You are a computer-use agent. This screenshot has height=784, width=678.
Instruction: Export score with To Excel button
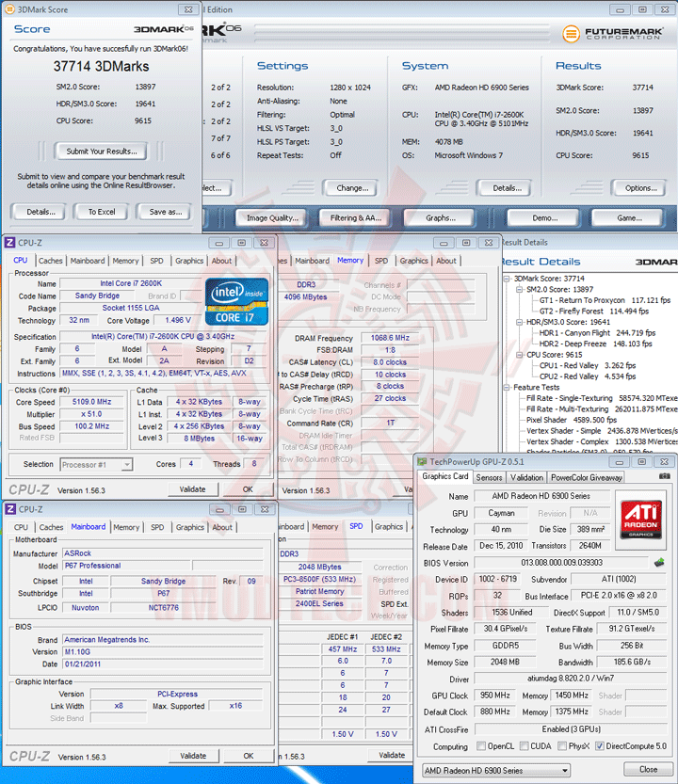coord(102,212)
